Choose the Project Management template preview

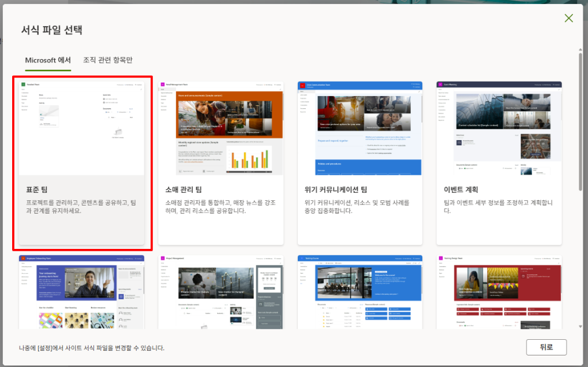221,292
